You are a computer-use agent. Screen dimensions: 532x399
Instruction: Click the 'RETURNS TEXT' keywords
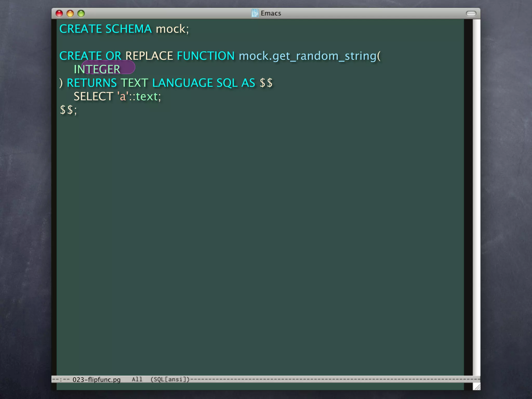pyautogui.click(x=108, y=83)
